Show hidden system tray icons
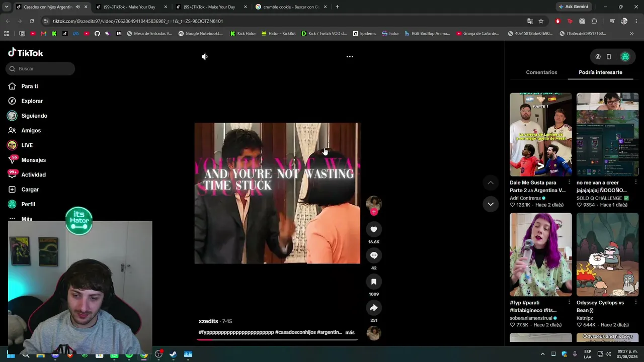This screenshot has height=362, width=644. coord(542,354)
